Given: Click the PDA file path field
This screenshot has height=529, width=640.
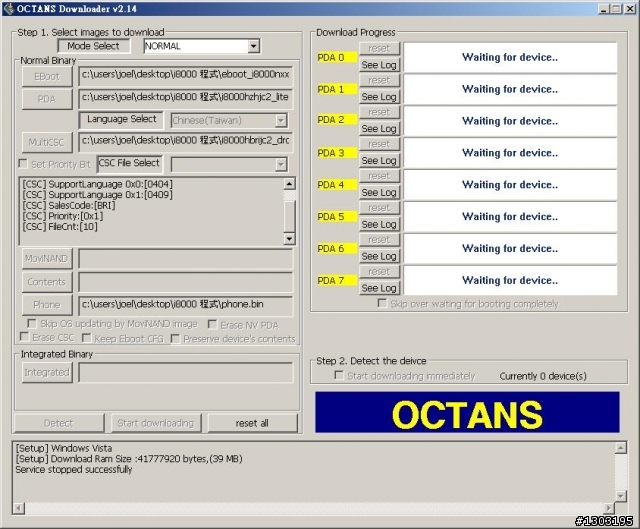Looking at the screenshot, I should [x=185, y=99].
